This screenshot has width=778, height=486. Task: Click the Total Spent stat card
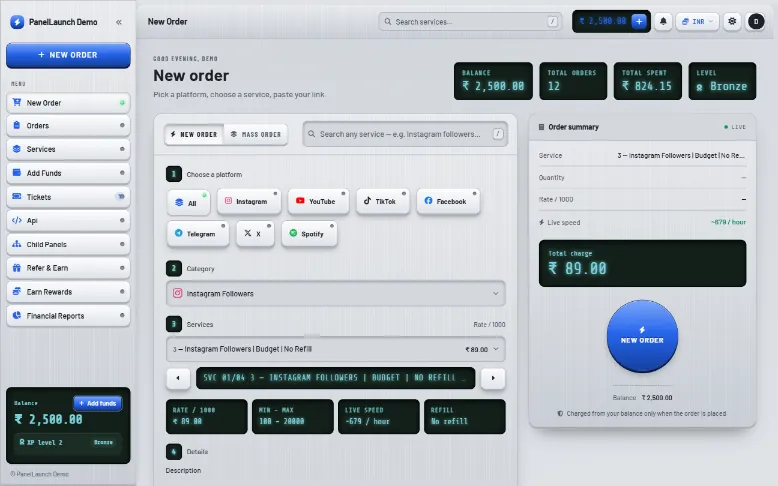(648, 81)
